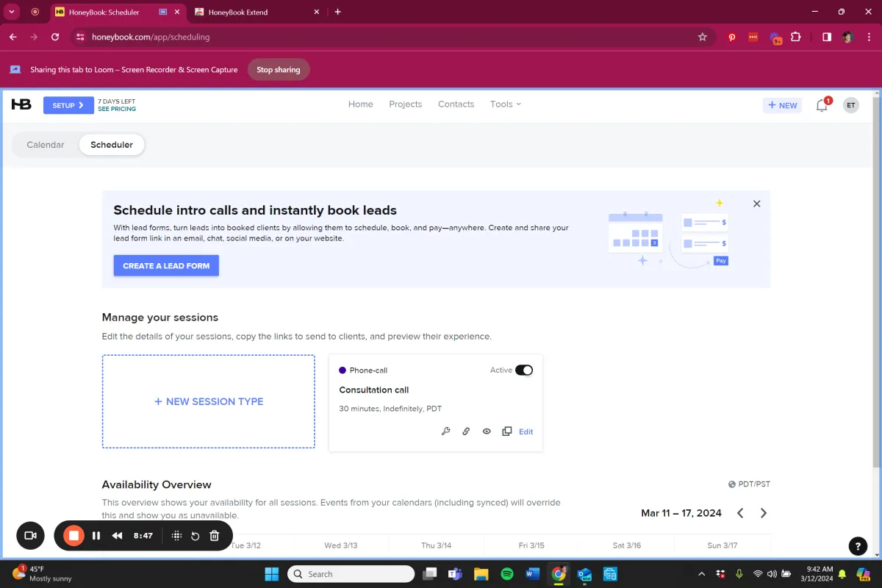Click the PDT/PST time zone label

coord(749,484)
